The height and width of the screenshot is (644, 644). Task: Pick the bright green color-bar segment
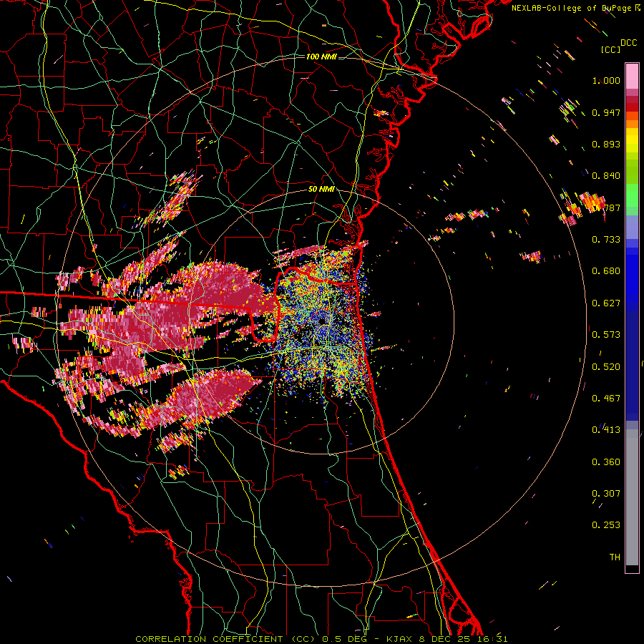pyautogui.click(x=632, y=195)
